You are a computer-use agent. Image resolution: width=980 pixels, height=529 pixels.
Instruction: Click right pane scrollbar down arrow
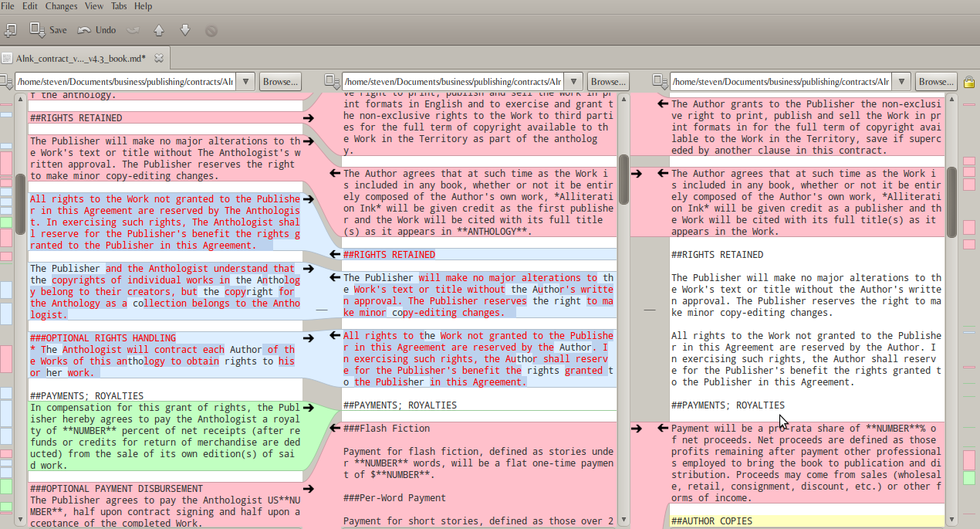pyautogui.click(x=951, y=520)
